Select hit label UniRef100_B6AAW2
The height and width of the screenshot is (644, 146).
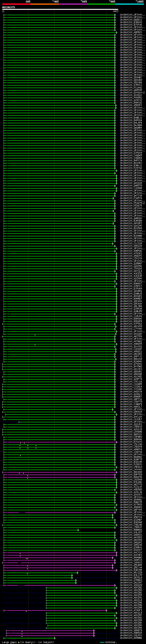(131, 557)
